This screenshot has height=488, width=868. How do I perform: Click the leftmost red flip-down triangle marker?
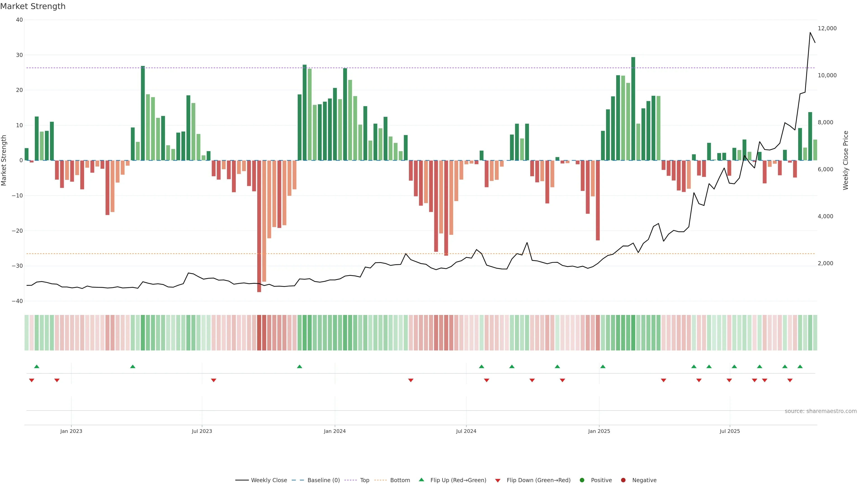(32, 380)
